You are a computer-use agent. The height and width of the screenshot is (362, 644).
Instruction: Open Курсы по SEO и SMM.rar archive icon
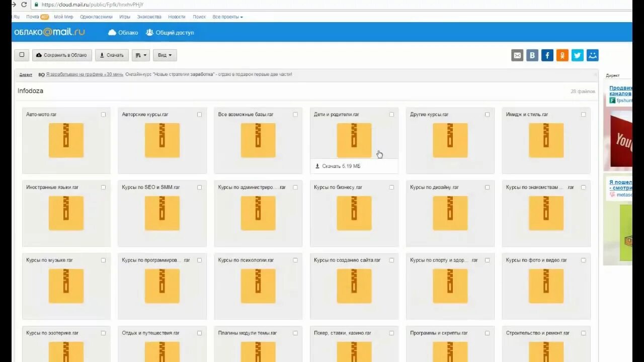click(x=162, y=213)
